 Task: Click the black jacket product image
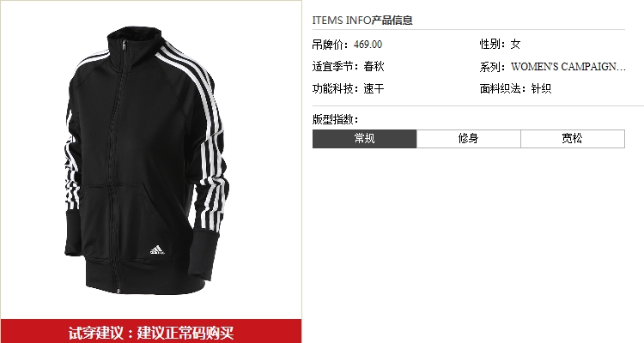[x=146, y=161]
